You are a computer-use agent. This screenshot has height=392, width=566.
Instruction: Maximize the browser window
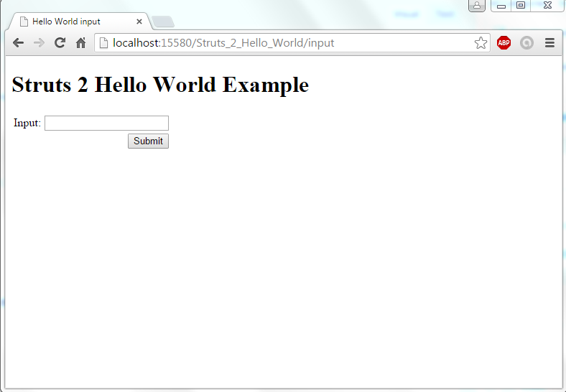coord(521,6)
